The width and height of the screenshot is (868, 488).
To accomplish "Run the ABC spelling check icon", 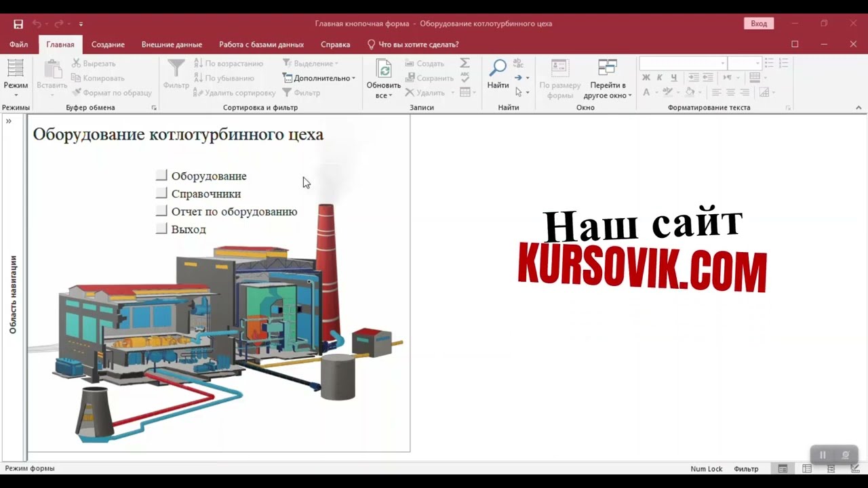I will coord(465,78).
